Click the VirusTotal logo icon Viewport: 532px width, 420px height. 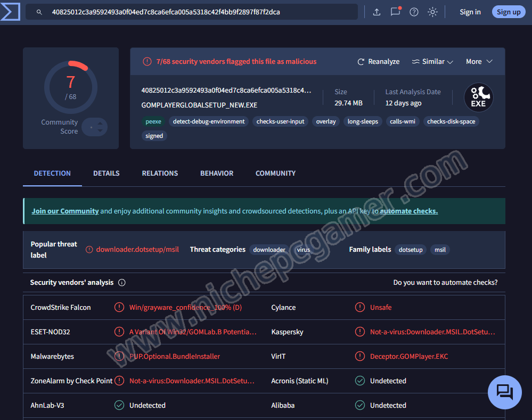point(10,12)
